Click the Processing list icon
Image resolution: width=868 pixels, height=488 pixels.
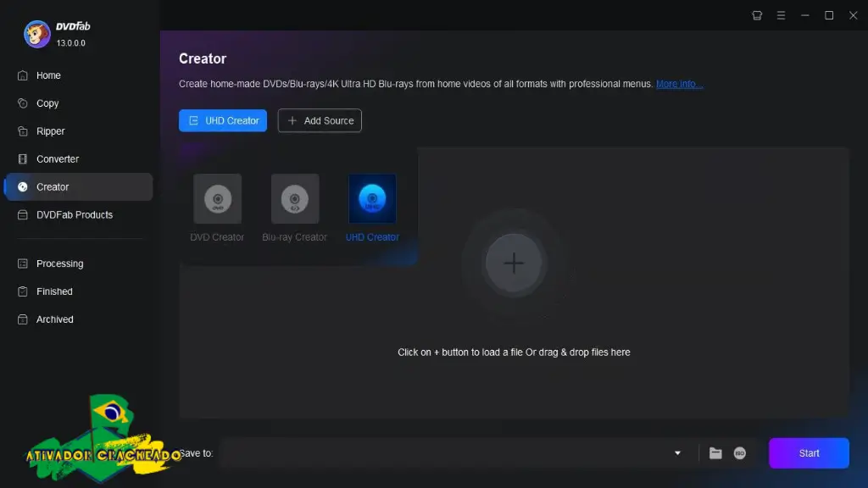pos(23,263)
